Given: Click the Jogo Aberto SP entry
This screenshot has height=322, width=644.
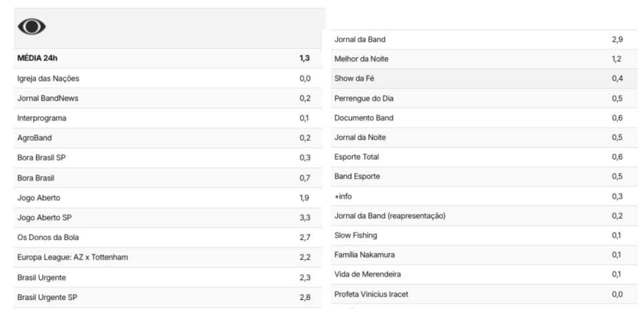Looking at the screenshot, I should click(x=168, y=218).
